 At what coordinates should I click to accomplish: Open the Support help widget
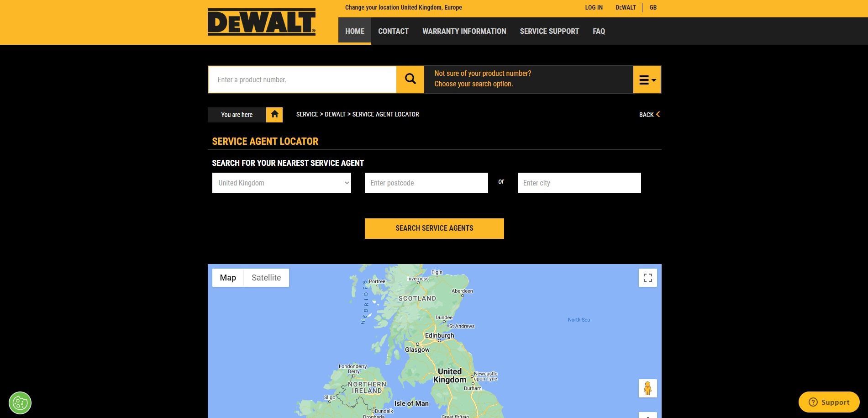[x=829, y=402]
